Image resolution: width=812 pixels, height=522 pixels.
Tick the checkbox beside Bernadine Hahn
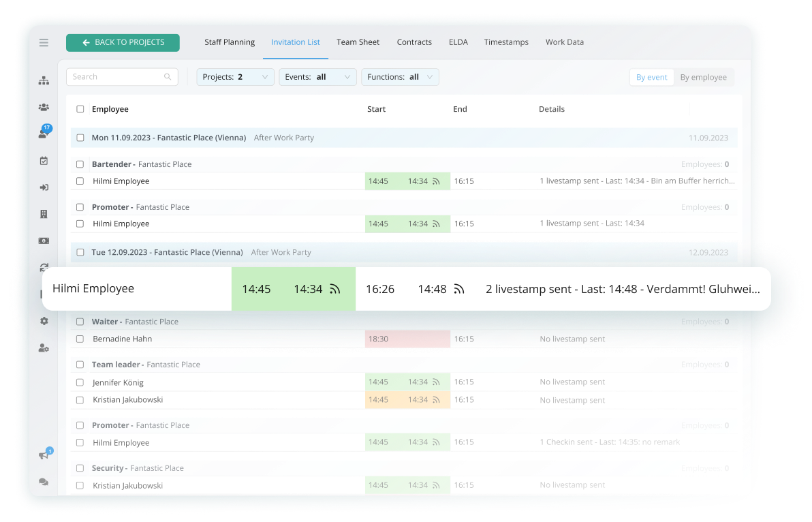pyautogui.click(x=80, y=339)
